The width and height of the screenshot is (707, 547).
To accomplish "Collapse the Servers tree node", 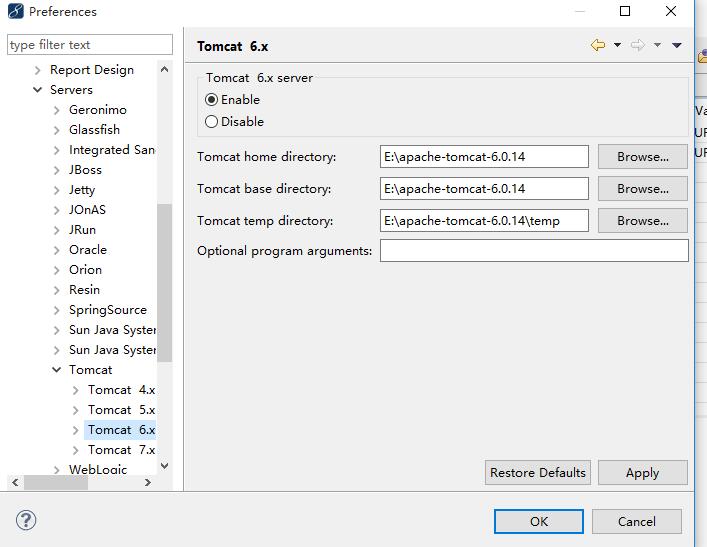I will pyautogui.click(x=37, y=90).
